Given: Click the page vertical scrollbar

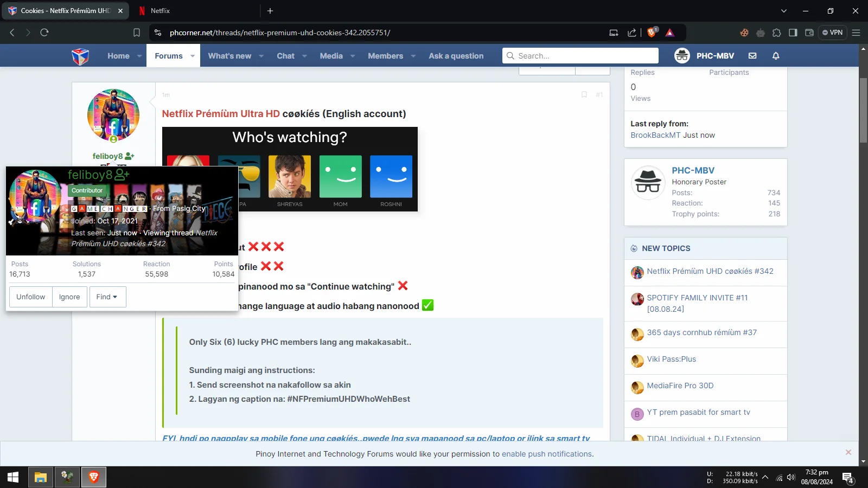Looking at the screenshot, I should [863, 111].
